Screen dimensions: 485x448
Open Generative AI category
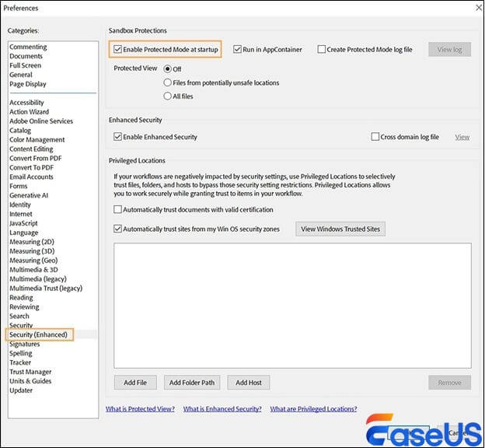(x=29, y=195)
